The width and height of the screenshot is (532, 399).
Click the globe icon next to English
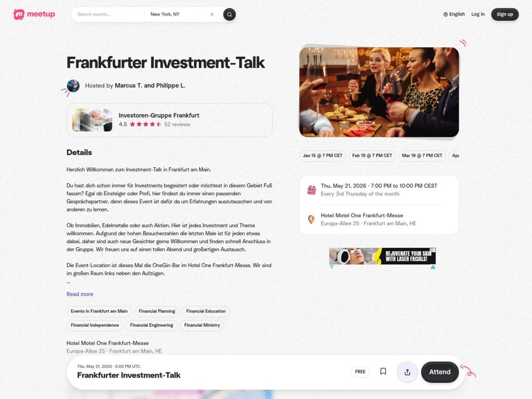click(x=445, y=14)
